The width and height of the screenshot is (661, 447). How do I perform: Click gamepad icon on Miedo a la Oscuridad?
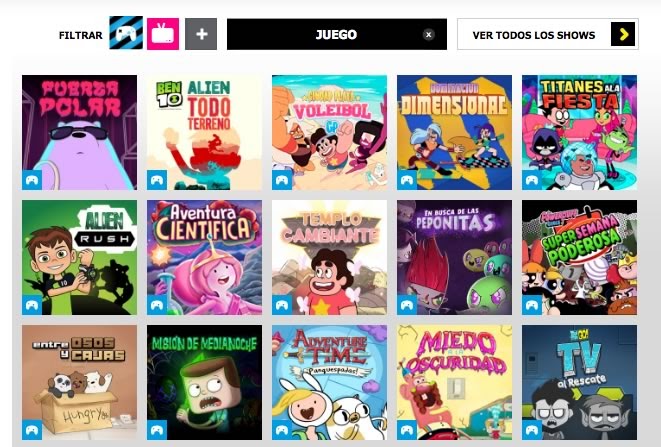(x=407, y=430)
